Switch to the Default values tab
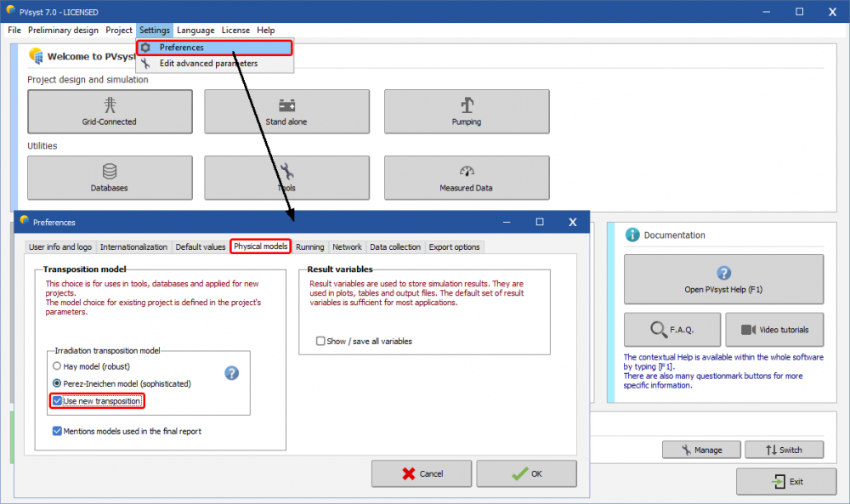This screenshot has width=850, height=504. [200, 246]
